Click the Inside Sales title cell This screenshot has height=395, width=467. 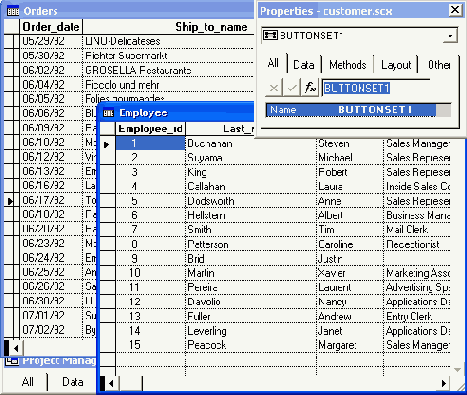pos(418,186)
